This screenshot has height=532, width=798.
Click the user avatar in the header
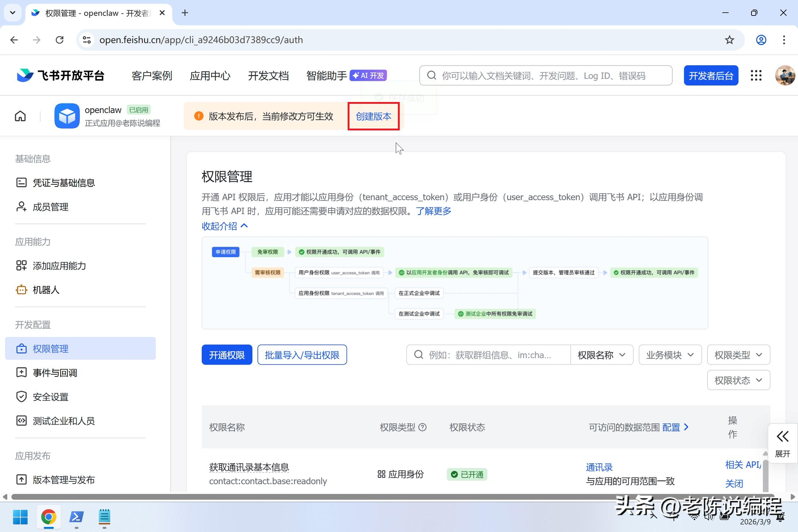[785, 76]
